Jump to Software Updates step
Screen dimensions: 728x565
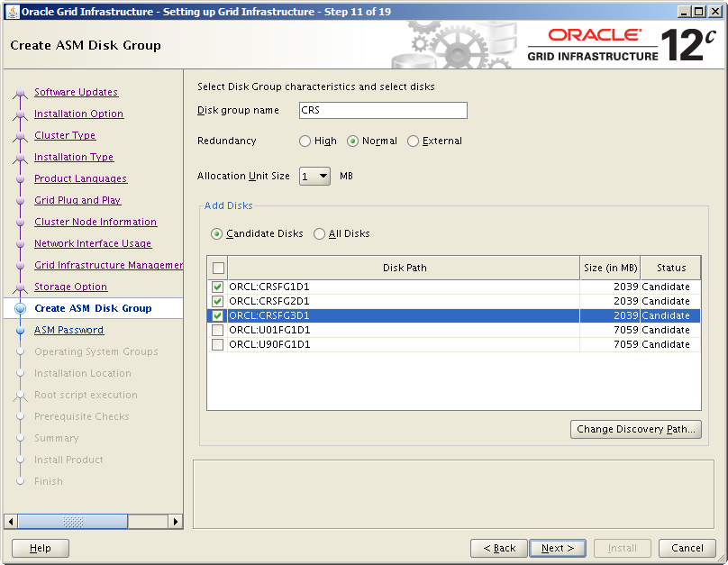point(76,93)
